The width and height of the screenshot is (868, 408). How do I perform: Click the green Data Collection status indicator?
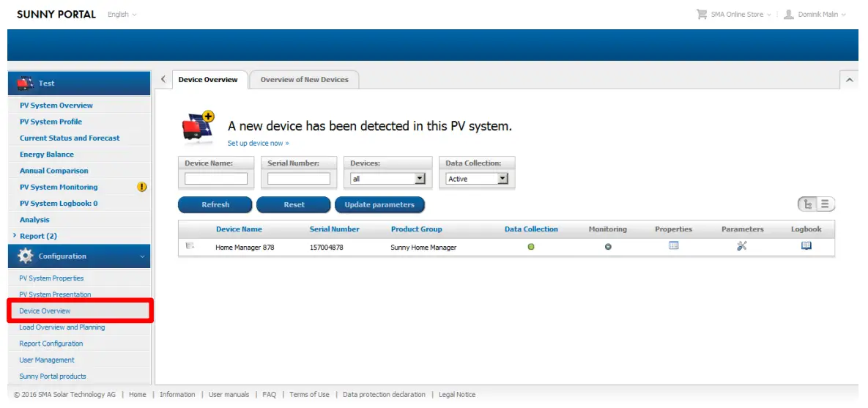tap(531, 247)
